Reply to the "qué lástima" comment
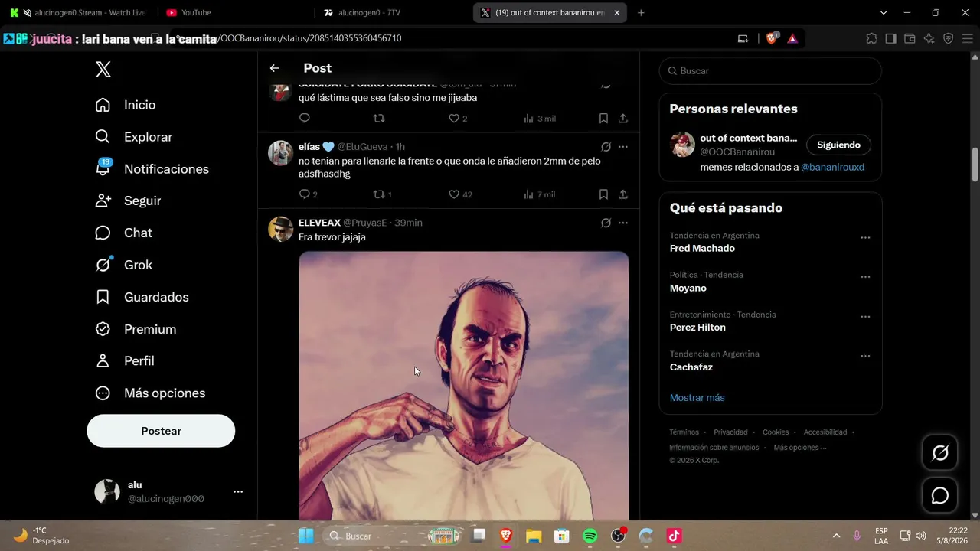 click(304, 119)
